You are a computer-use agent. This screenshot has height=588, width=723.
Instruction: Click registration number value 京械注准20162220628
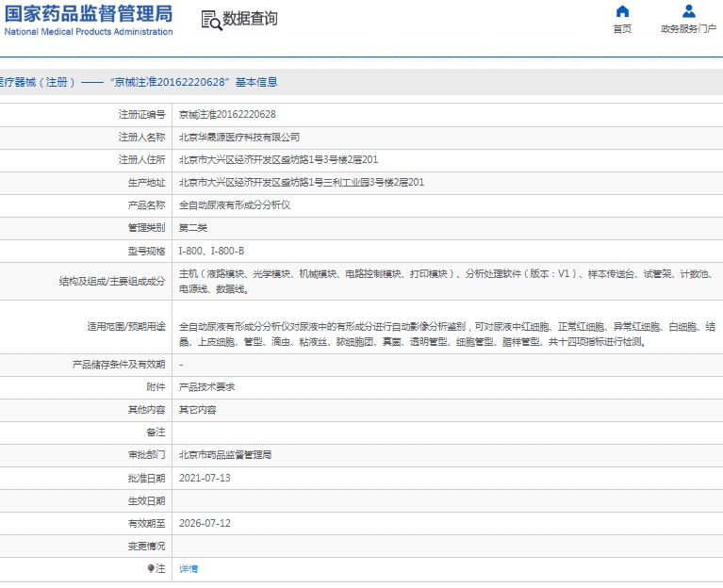pos(227,114)
